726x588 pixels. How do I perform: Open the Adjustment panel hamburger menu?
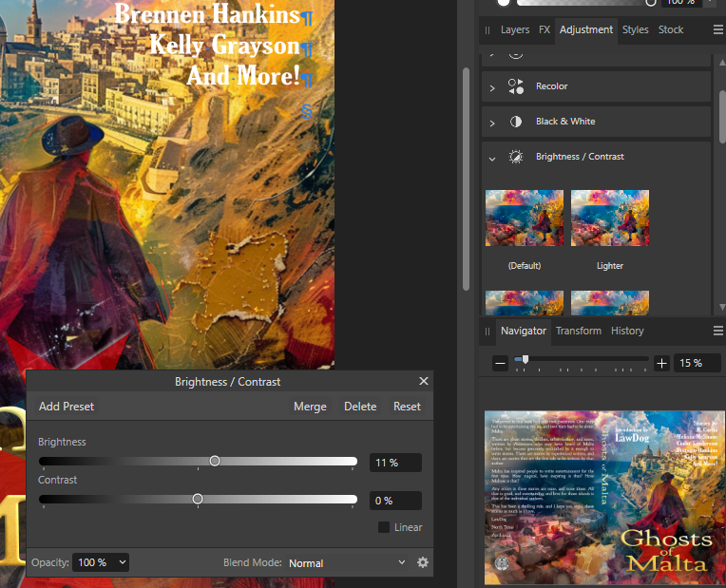(x=718, y=29)
